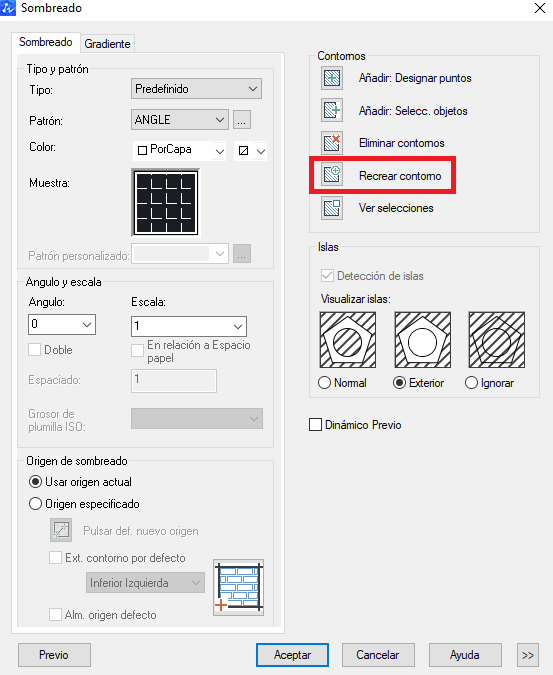Screen dimensions: 553x675
Task: Click the Ver selecciones icon
Action: (332, 208)
